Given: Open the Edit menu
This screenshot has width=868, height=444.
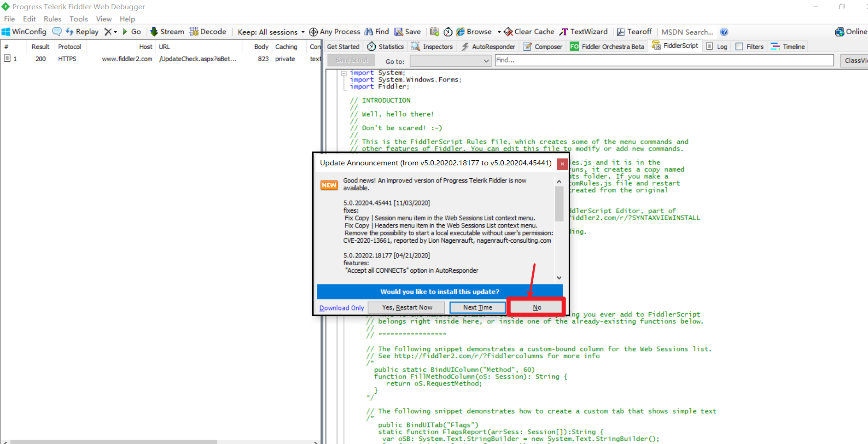Looking at the screenshot, I should [29, 19].
